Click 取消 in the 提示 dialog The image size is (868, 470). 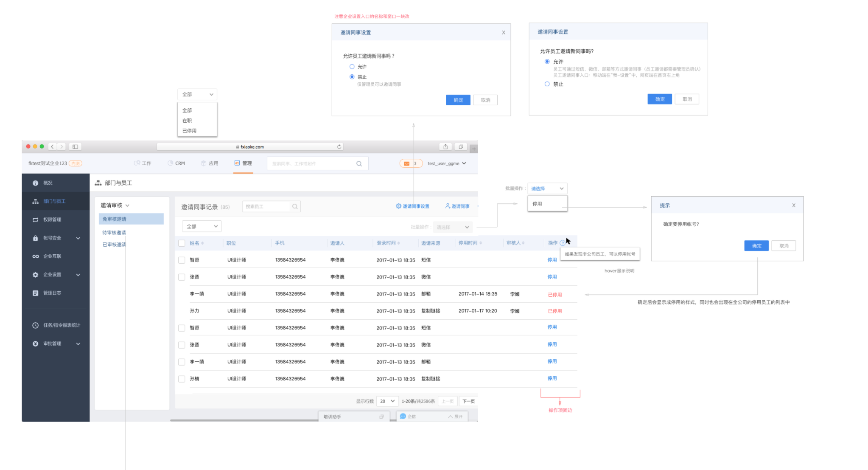click(784, 246)
